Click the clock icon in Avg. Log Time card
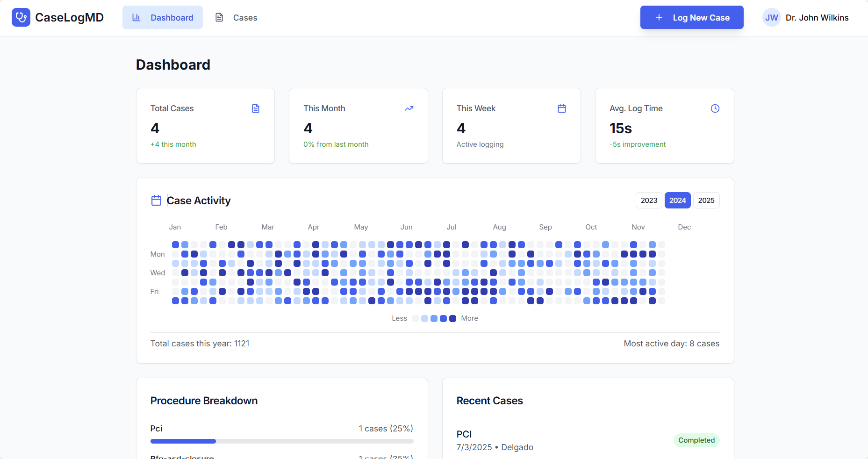 pos(715,108)
